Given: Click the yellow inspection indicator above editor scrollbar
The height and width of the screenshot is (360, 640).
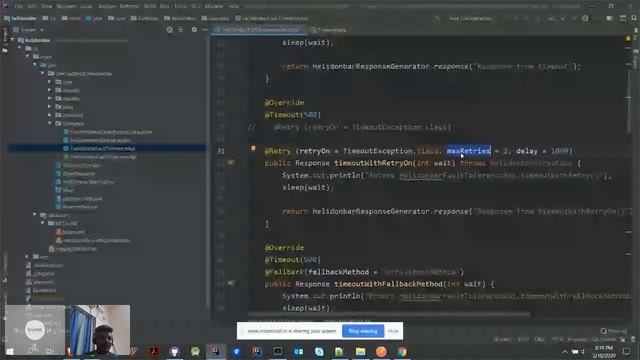Looking at the screenshot, I should (628, 38).
